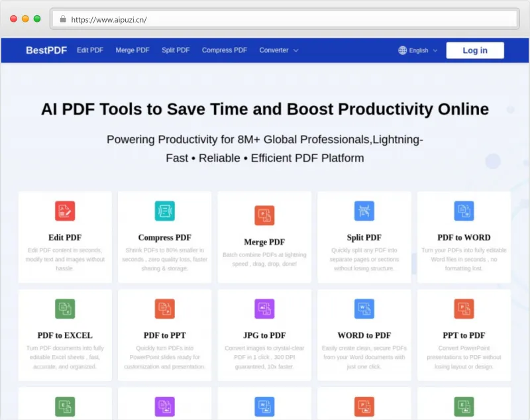This screenshot has height=420, width=530.
Task: Click Compress PDF in navigation bar
Action: [225, 50]
